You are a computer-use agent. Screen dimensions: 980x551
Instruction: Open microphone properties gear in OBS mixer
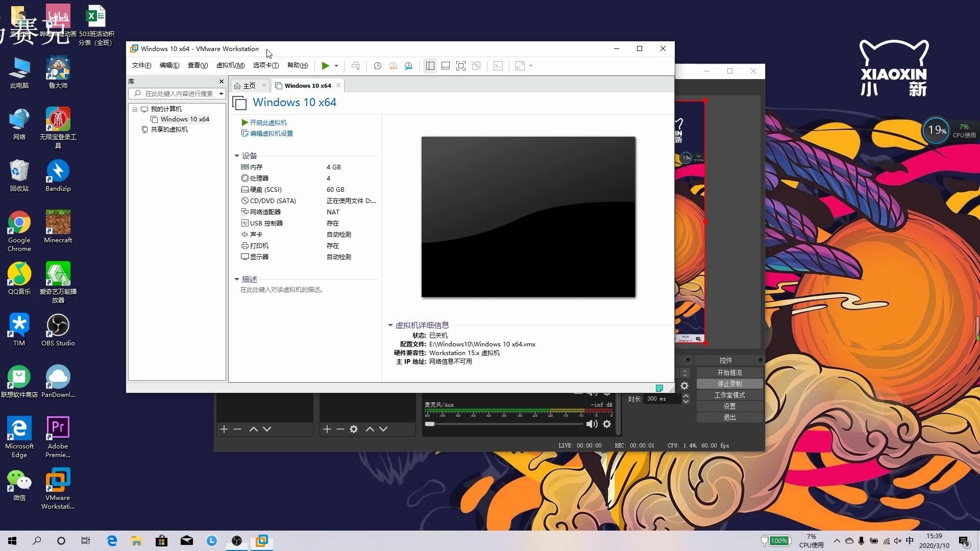(607, 424)
